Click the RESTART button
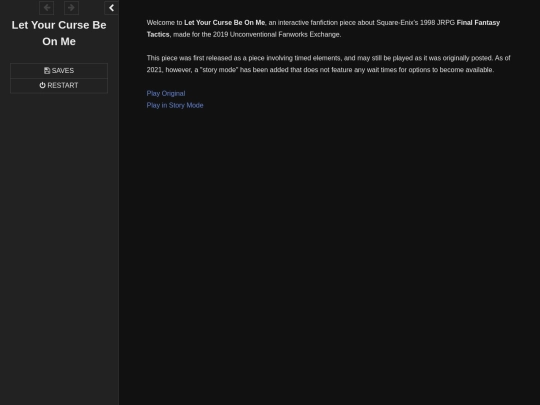540x405 pixels. (59, 85)
